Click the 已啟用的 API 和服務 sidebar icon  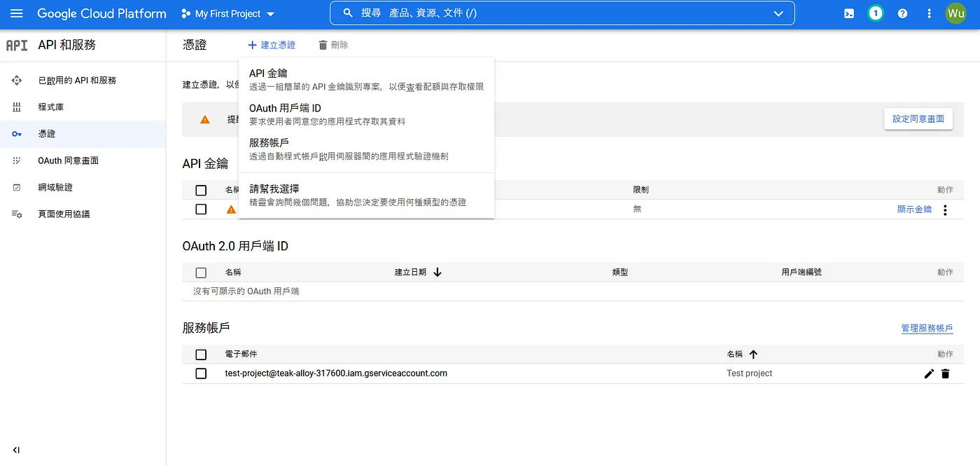(x=17, y=81)
